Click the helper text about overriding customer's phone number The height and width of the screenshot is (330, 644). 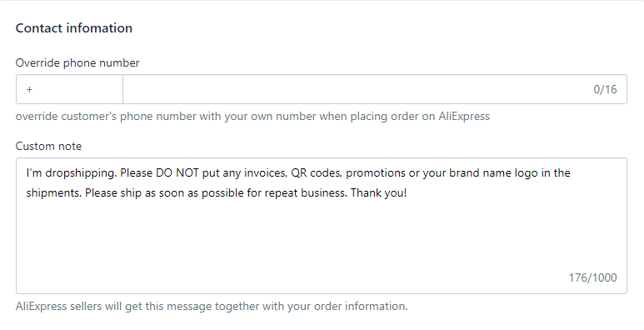coord(252,117)
